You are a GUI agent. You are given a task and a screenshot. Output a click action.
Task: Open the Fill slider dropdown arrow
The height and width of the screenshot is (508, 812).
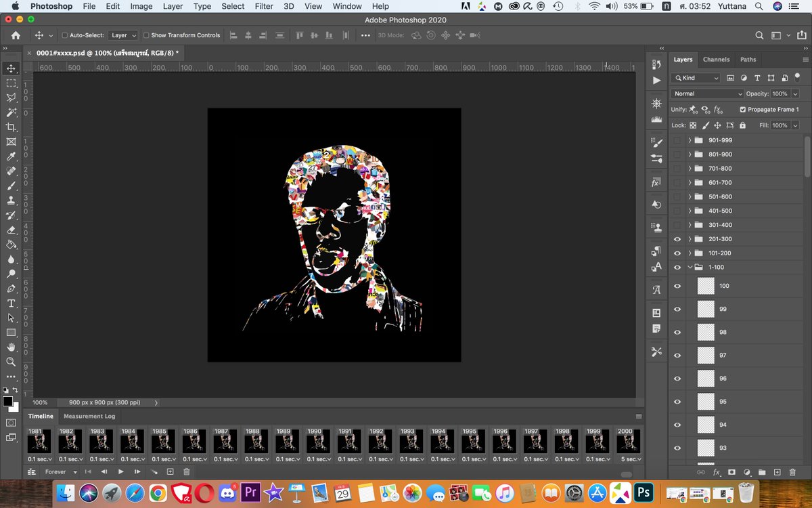[794, 125]
